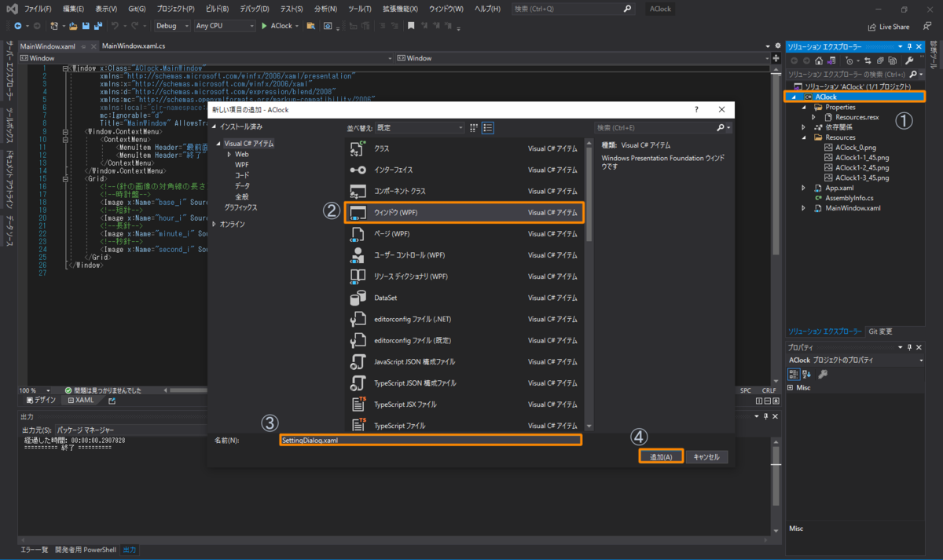The height and width of the screenshot is (560, 943).
Task: Click the Undo toolbar icon
Action: point(115,26)
